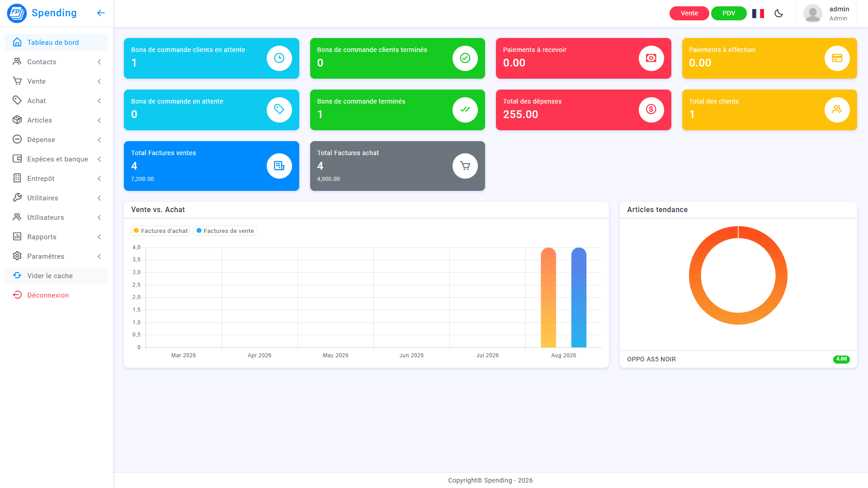Collapse sidebar with the back arrow
Screen dimensions: 868x488
(x=101, y=13)
